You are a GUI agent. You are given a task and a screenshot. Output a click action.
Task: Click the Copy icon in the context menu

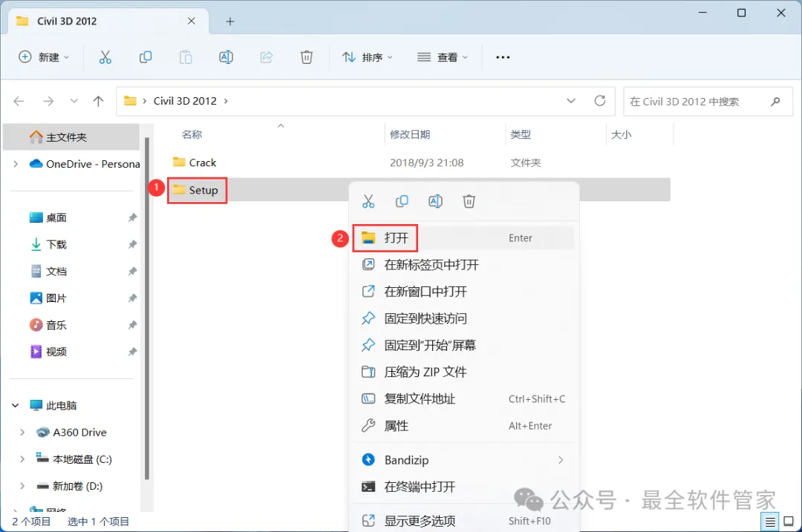point(402,201)
